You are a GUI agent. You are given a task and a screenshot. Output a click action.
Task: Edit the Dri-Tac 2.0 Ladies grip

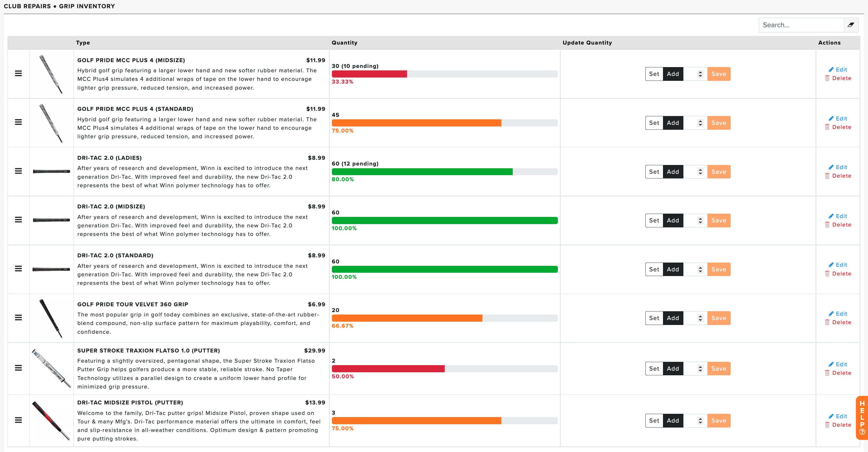coord(838,167)
